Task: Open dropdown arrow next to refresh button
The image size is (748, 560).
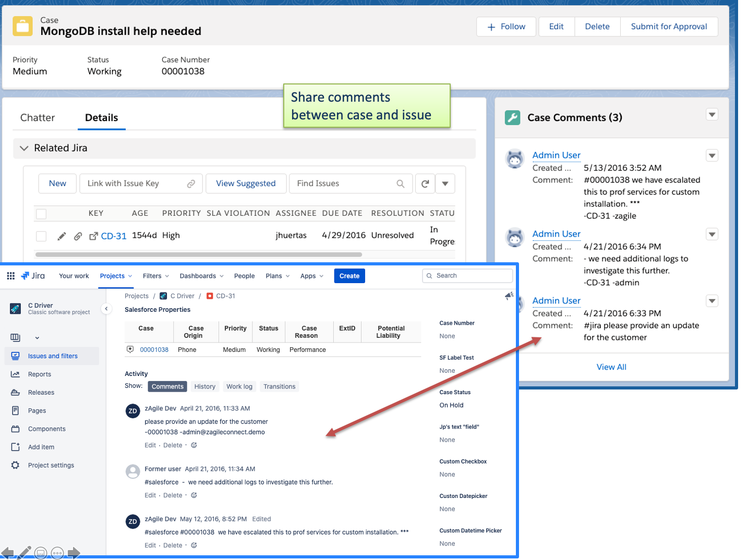Action: click(x=445, y=184)
